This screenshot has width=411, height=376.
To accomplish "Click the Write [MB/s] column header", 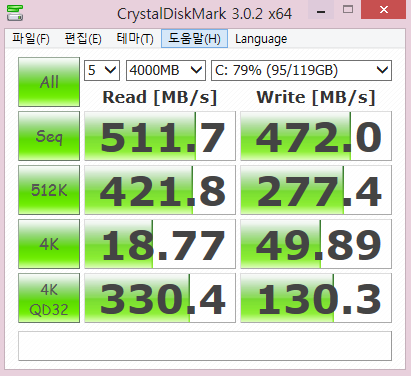I will click(x=316, y=97).
